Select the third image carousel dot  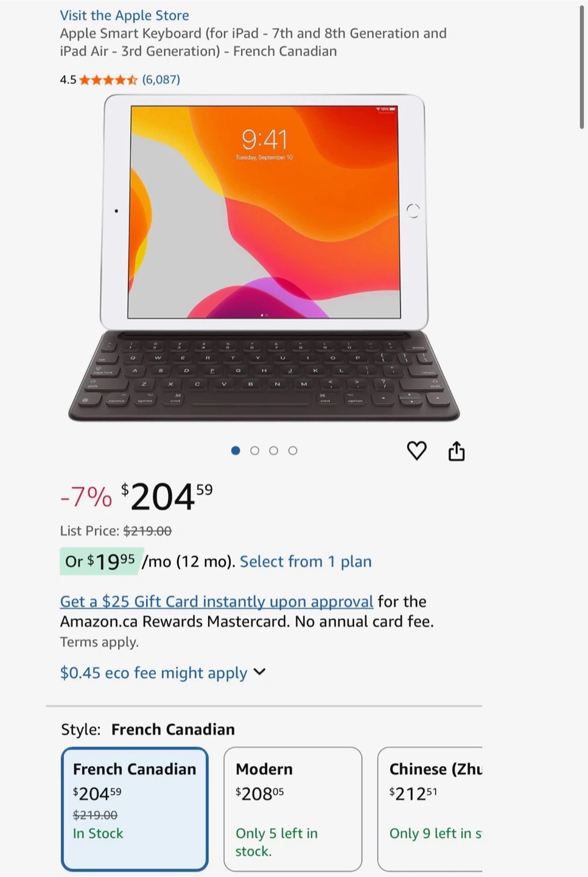pyautogui.click(x=273, y=451)
